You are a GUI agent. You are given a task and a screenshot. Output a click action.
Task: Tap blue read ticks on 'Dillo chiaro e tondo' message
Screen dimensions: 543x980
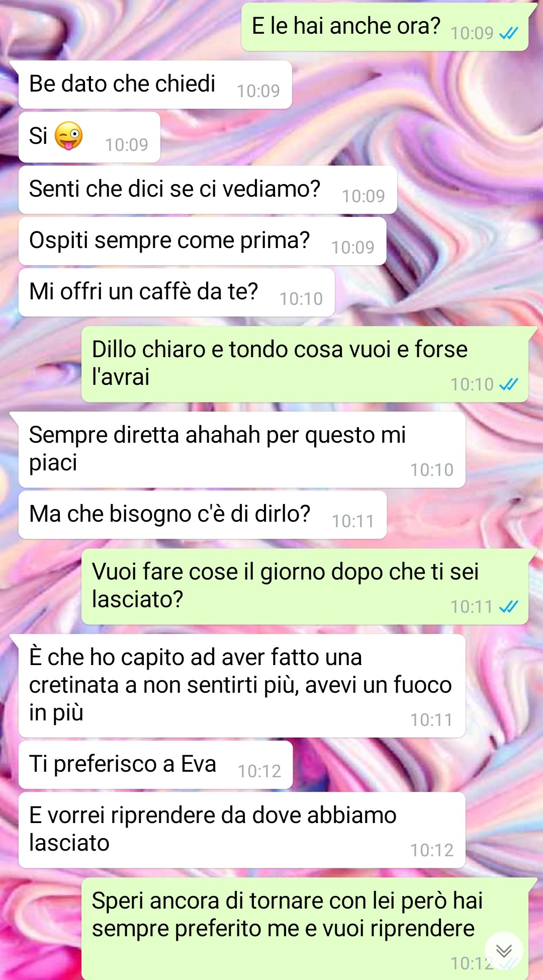[508, 384]
